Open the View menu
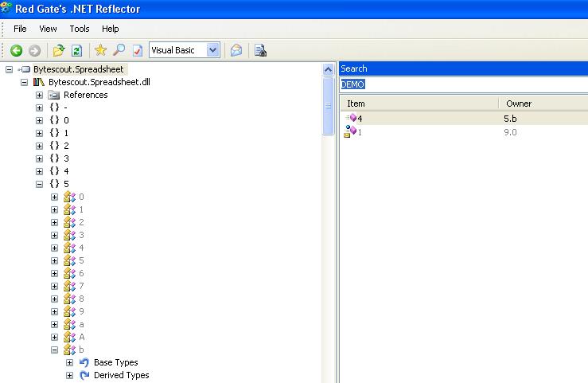The image size is (588, 383). click(48, 29)
